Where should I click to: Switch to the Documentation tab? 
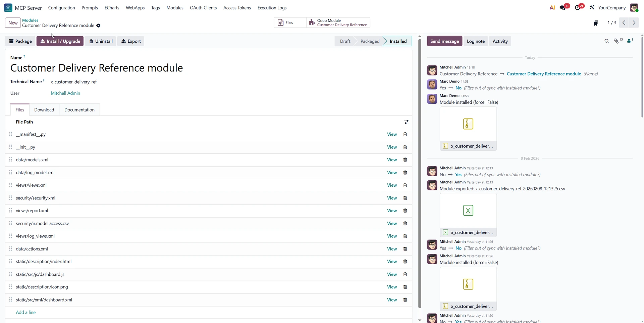coord(79,110)
